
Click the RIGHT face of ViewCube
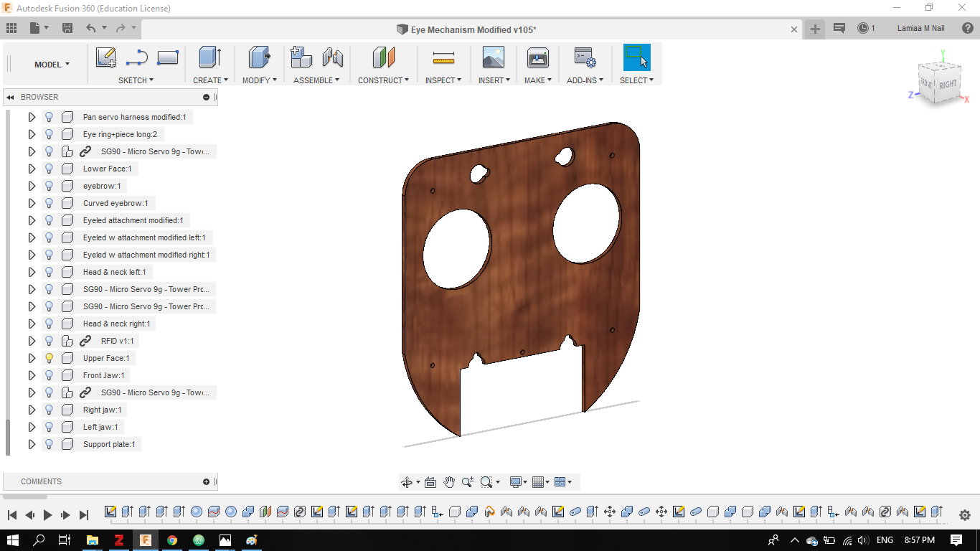pos(948,84)
